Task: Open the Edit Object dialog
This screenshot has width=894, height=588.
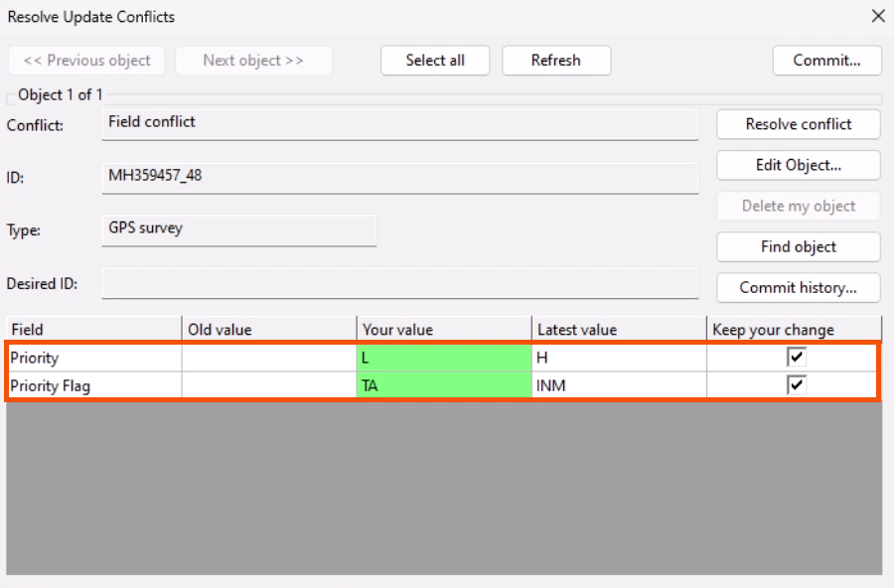Action: pos(798,165)
